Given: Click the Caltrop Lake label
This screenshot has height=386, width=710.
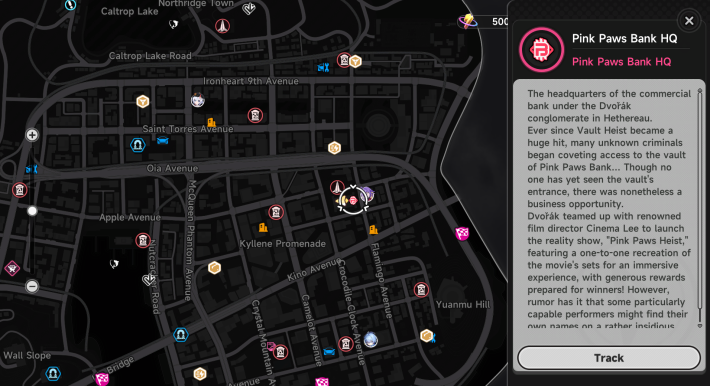Looking at the screenshot, I should 130,11.
